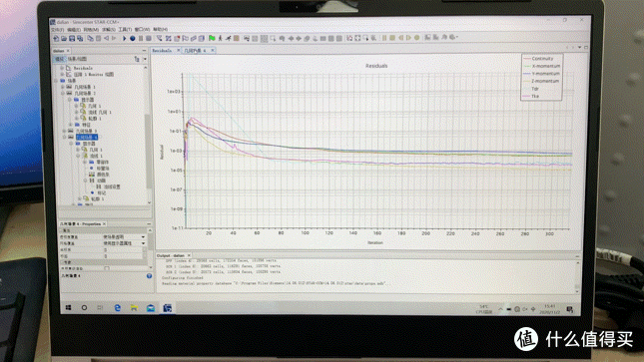Image resolution: width=644 pixels, height=362 pixels.
Task: Close the 几何场景 4 tab
Action: point(213,50)
